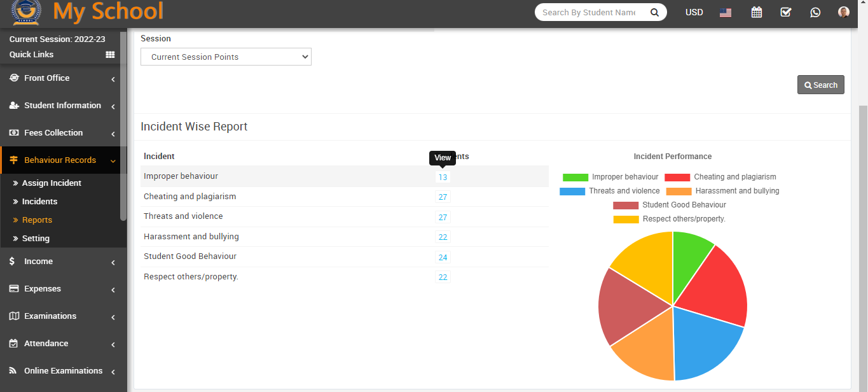Click the 27 count for Cheating and plagiarism
This screenshot has width=868, height=392.
click(443, 197)
